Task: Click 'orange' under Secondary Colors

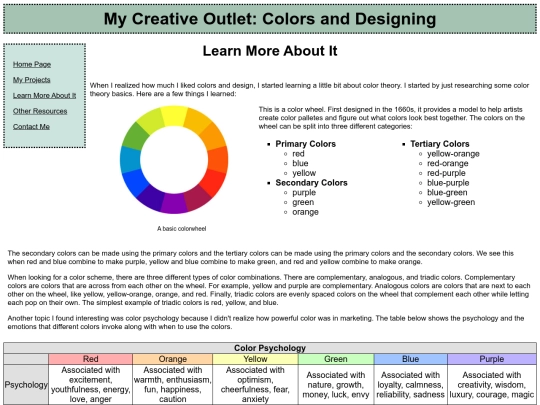Action: [305, 212]
